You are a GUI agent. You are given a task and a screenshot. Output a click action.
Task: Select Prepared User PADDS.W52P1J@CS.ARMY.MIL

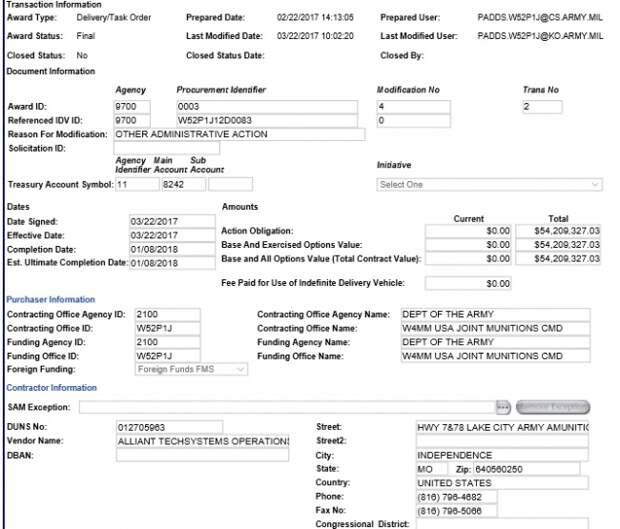coord(540,17)
